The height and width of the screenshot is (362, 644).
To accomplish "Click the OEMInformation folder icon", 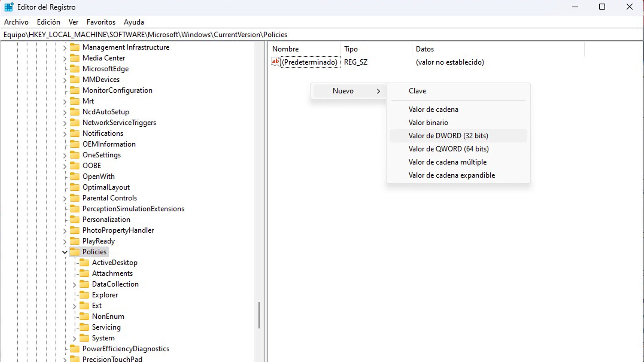I will pyautogui.click(x=74, y=144).
